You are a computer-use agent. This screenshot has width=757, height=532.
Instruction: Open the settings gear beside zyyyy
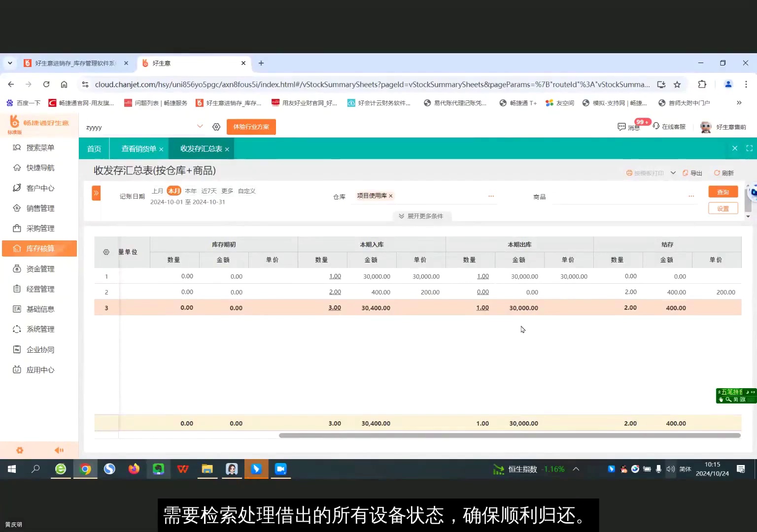pos(216,127)
